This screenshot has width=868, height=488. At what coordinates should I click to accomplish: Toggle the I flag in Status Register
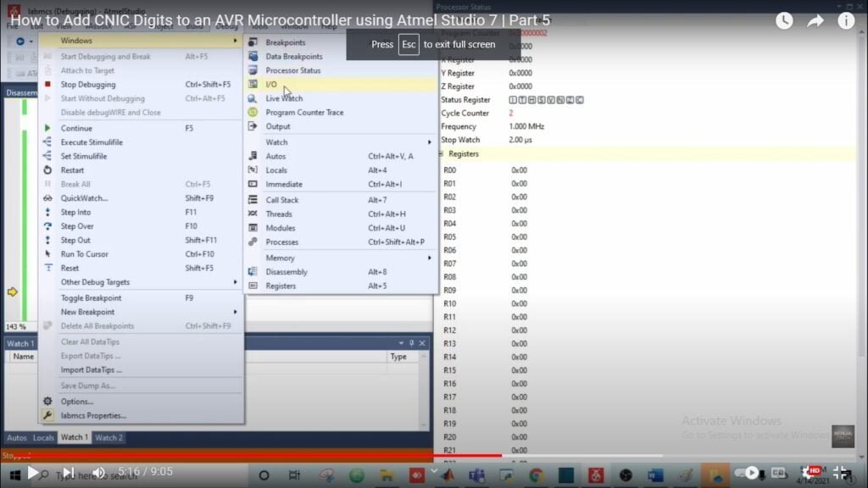click(x=513, y=100)
